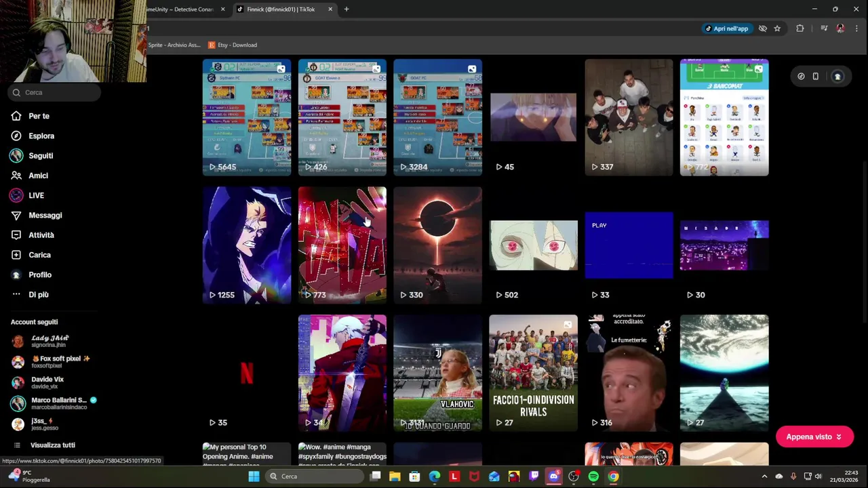Bookmark this page with the star icon

click(x=777, y=28)
